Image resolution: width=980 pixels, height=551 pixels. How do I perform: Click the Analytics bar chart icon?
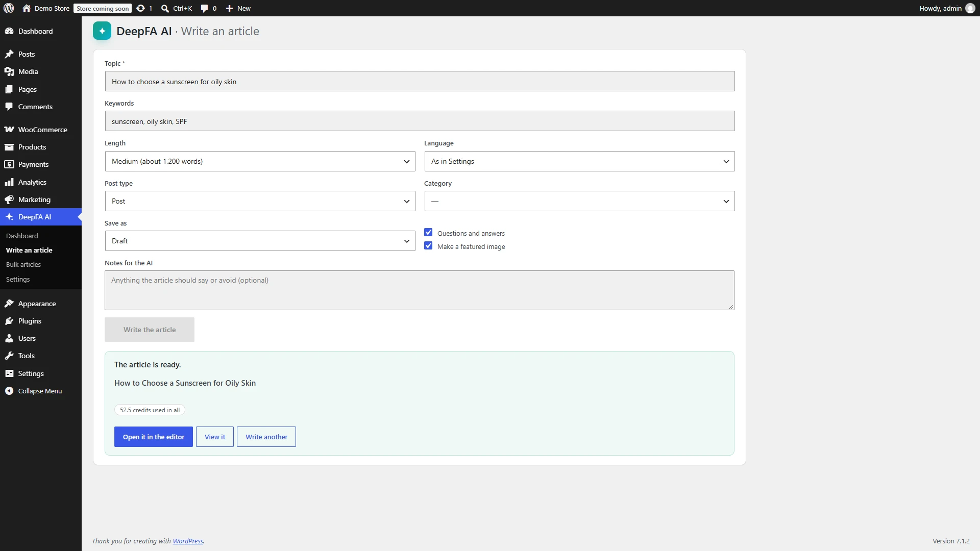[x=9, y=182]
